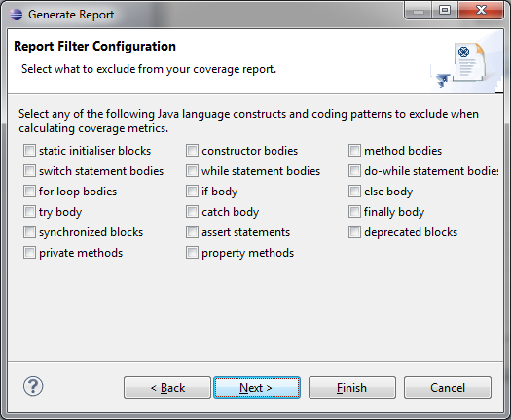This screenshot has height=420, width=511.
Task: Select deprecated blocks checkbox
Action: click(354, 232)
